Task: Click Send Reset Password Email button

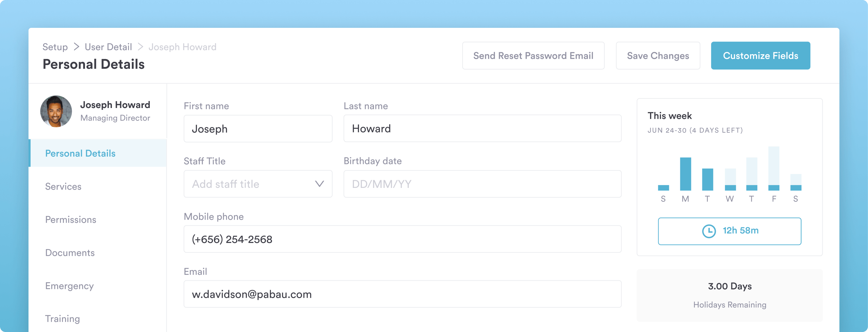Action: [x=533, y=56]
